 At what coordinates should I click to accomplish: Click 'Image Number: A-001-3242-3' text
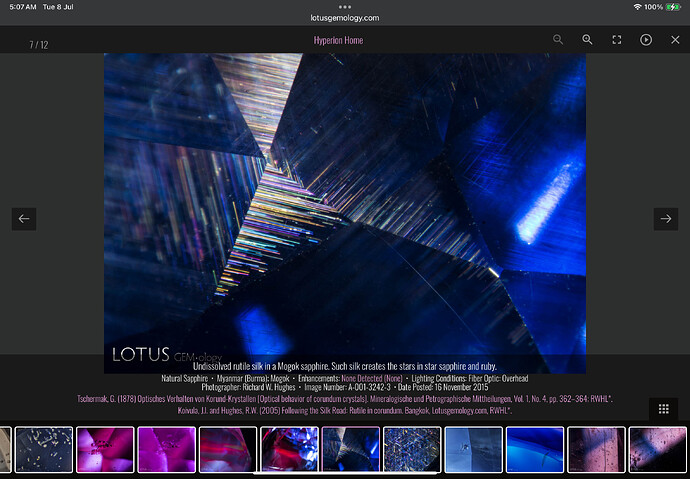(346, 388)
